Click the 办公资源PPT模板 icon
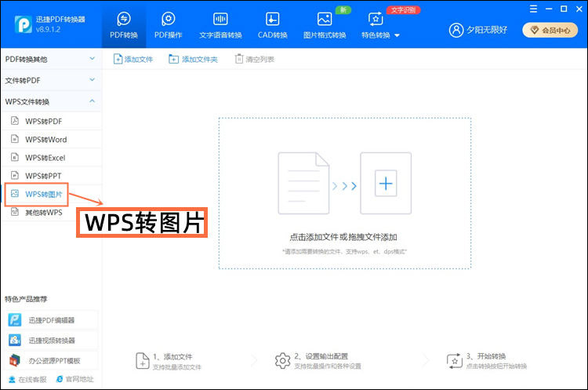 pos(15,360)
